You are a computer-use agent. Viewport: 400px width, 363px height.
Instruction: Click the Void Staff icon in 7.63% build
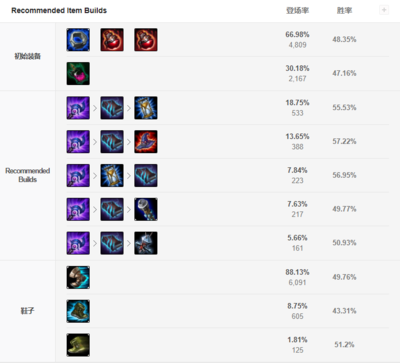point(146,209)
